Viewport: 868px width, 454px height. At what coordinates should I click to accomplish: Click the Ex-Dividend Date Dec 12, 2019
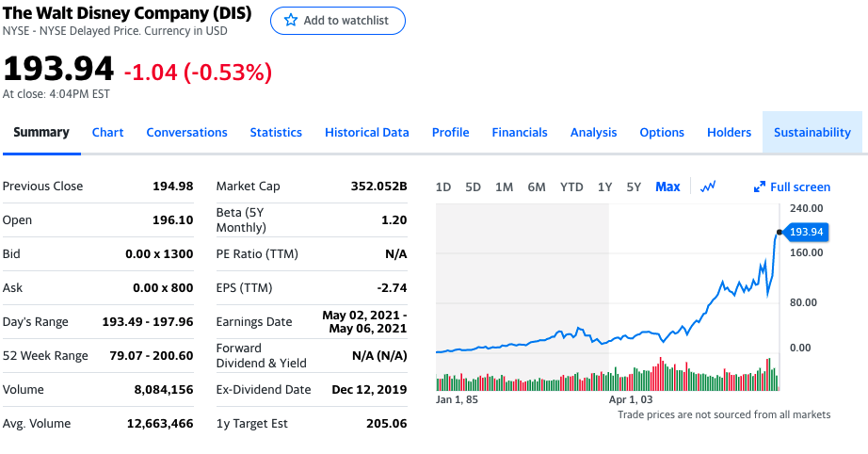[x=369, y=390]
